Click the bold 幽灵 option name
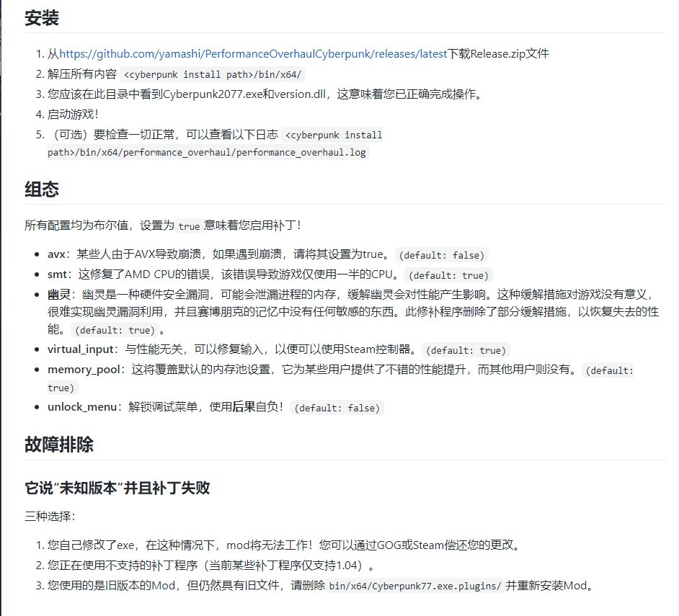This screenshot has width=679, height=616. click(x=58, y=295)
